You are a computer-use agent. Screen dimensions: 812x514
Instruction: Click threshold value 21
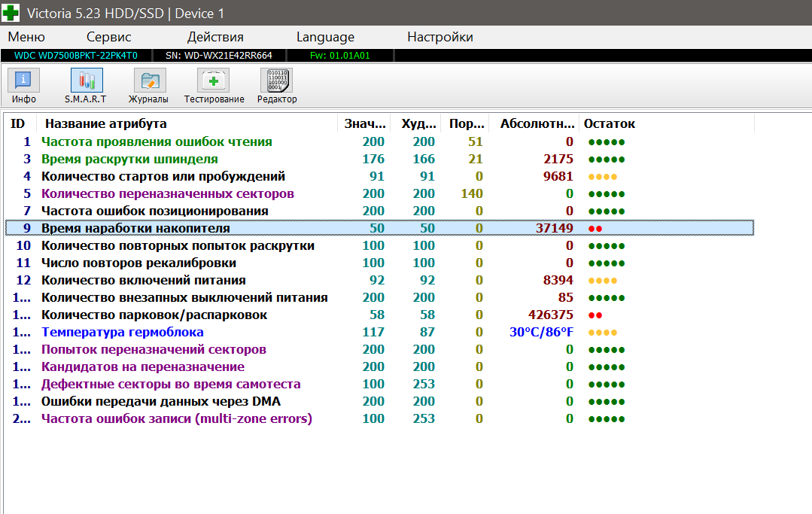tap(476, 159)
